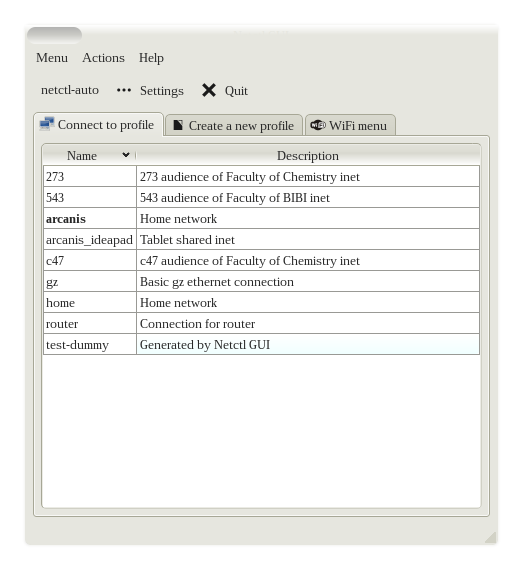Open the Menu menu
The image size is (523, 570).
click(x=52, y=58)
